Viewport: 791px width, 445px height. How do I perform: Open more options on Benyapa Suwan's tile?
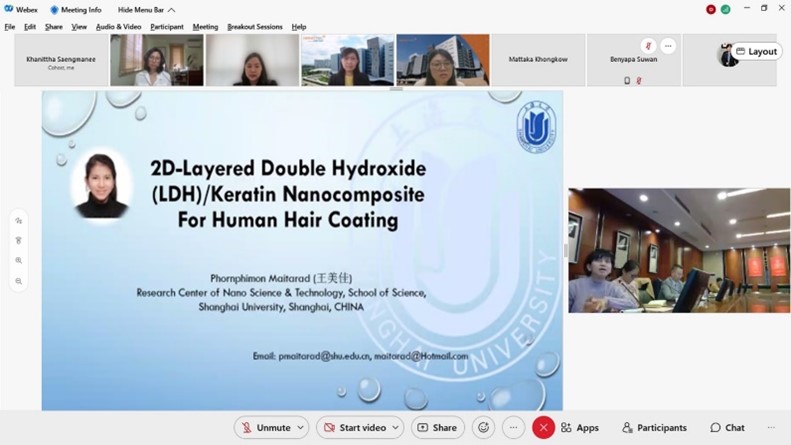[x=668, y=46]
